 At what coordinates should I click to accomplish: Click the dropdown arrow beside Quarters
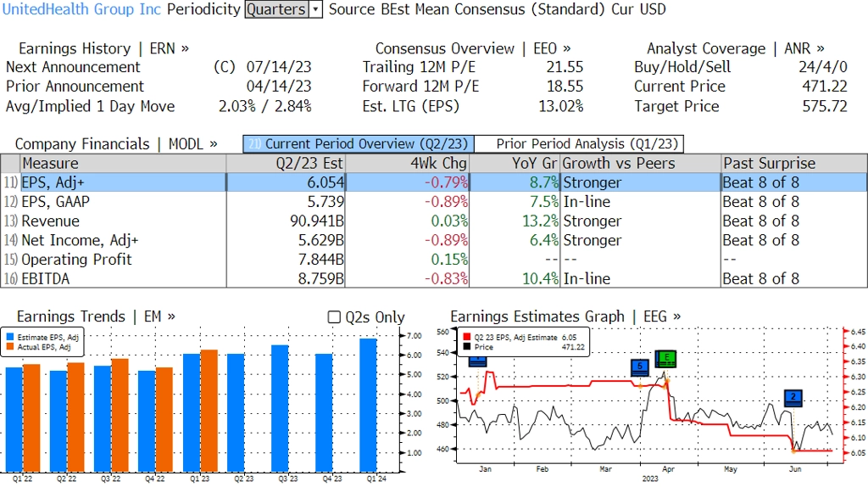(316, 9)
